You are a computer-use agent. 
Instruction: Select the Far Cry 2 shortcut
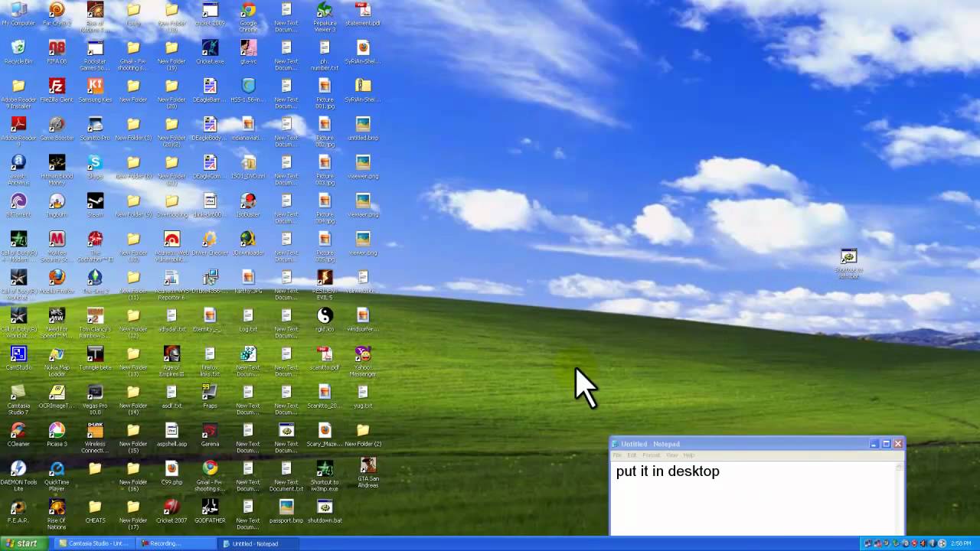tap(57, 15)
